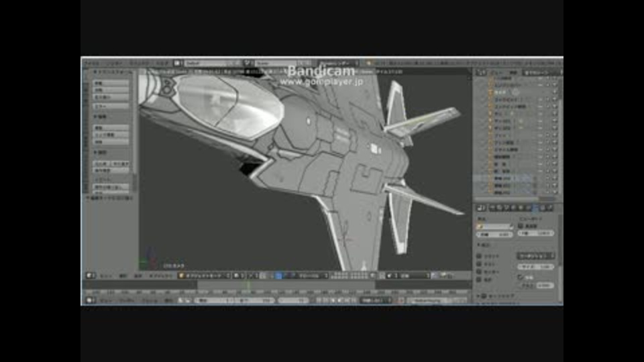This screenshot has height=362, width=644.
Task: Open the outliner editor type selector
Action: pyautogui.click(x=480, y=72)
